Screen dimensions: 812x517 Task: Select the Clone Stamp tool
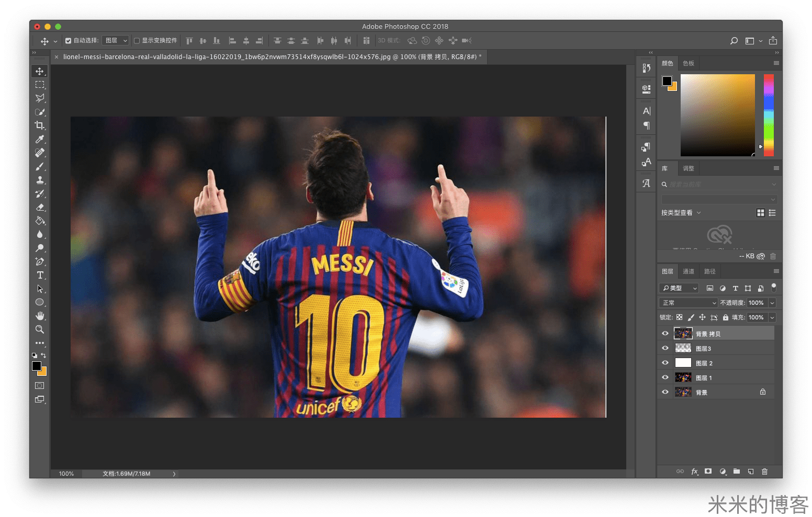tap(40, 180)
